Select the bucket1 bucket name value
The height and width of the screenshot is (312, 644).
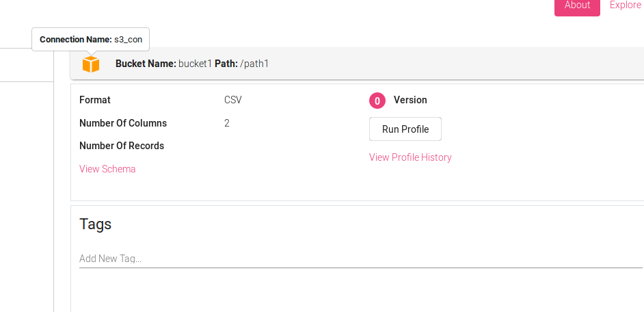click(x=195, y=64)
